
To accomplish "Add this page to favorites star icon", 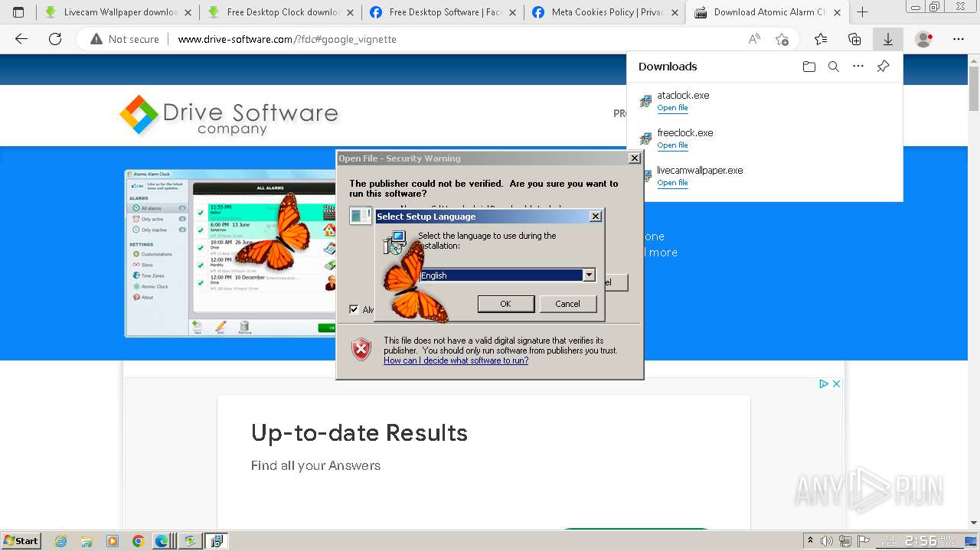I will click(x=782, y=39).
